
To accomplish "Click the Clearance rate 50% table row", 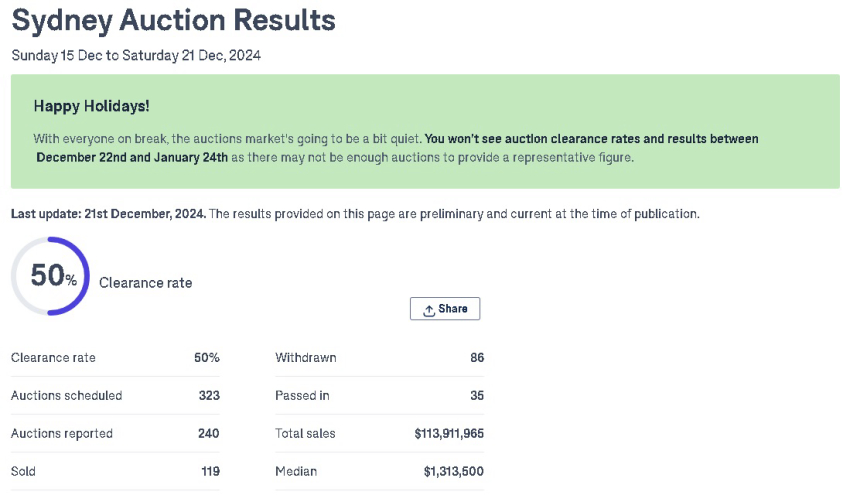I will (x=115, y=358).
